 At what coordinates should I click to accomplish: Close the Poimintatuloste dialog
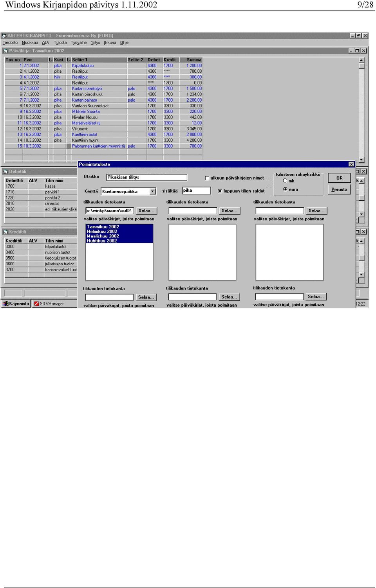point(351,164)
